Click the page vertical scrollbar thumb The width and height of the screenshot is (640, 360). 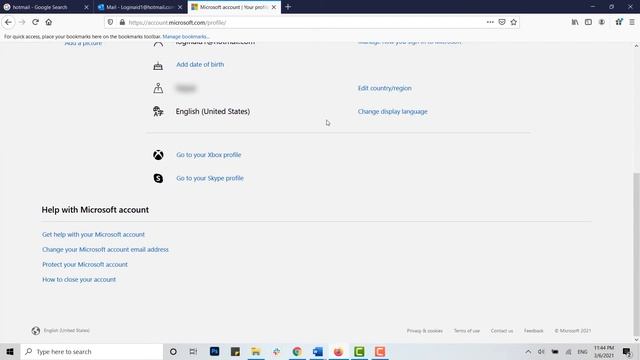pos(636,254)
